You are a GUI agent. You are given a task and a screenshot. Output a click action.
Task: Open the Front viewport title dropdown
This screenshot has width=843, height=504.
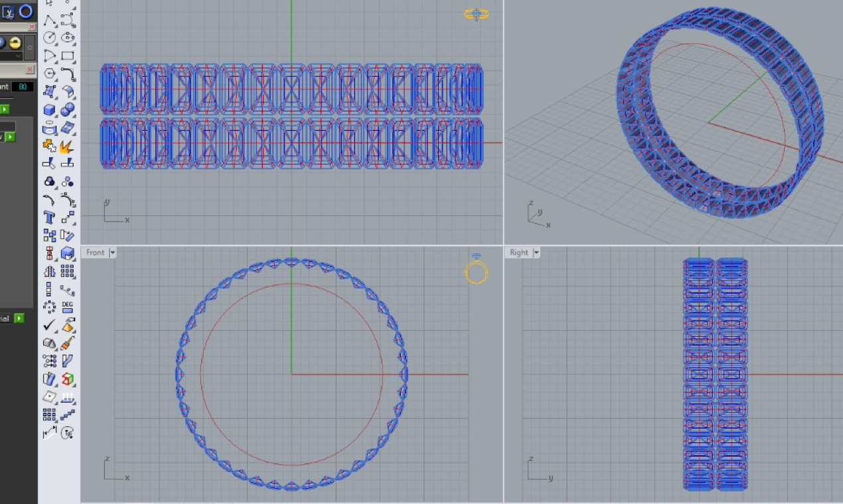tap(113, 252)
